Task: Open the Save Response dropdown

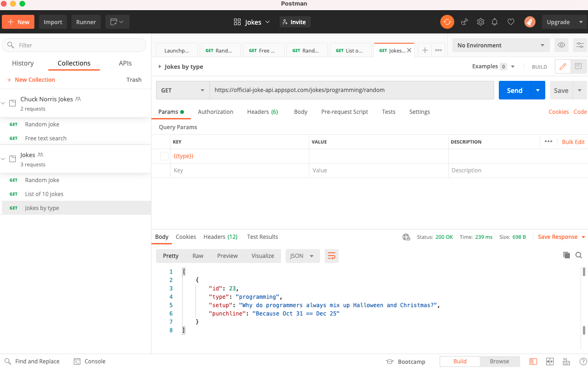Action: pyautogui.click(x=561, y=237)
